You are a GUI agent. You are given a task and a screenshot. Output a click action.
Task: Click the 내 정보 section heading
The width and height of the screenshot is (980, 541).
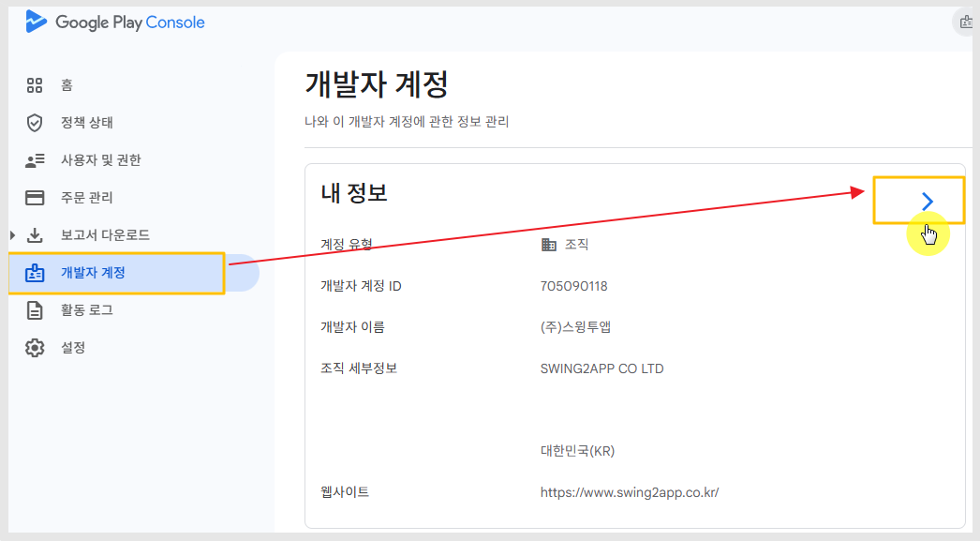pos(354,192)
